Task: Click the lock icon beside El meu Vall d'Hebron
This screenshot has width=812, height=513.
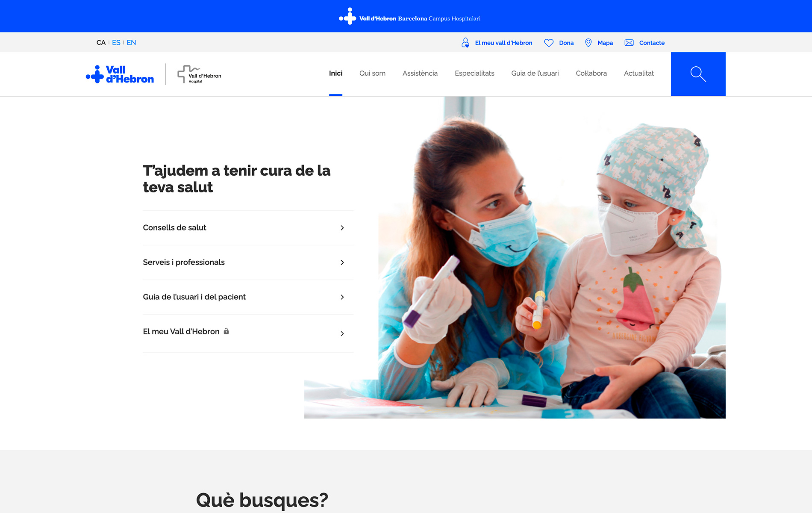Action: coord(227,331)
